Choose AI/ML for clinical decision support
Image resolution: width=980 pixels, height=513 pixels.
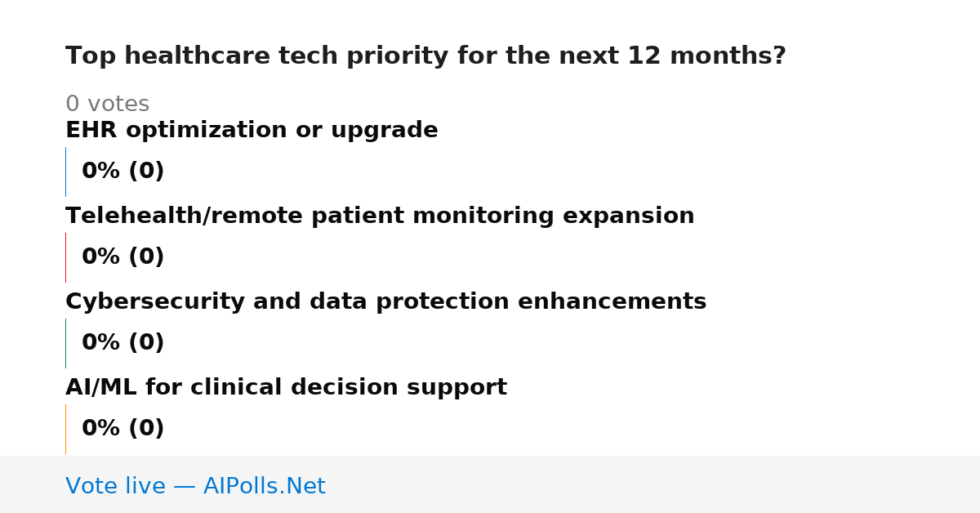(x=286, y=388)
